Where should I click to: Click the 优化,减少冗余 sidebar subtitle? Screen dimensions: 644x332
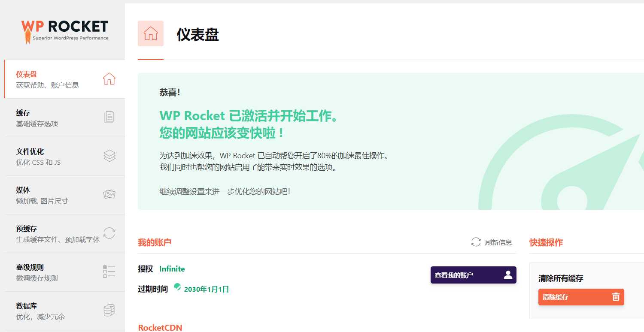pyautogui.click(x=41, y=317)
